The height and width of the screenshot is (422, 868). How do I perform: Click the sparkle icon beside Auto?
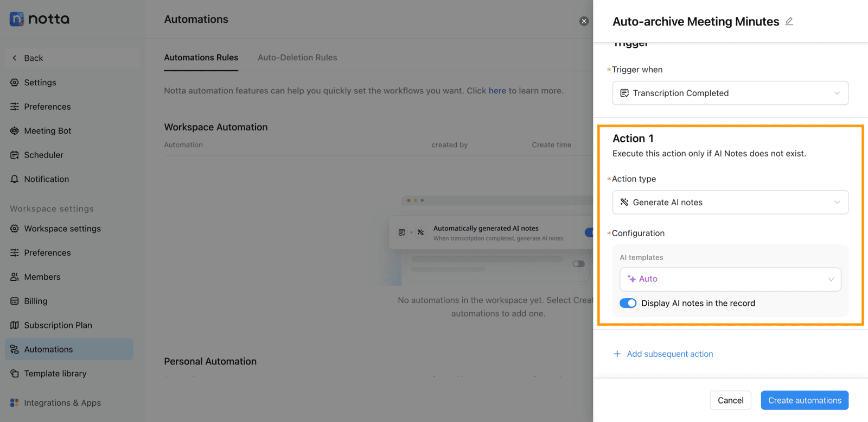tap(631, 279)
